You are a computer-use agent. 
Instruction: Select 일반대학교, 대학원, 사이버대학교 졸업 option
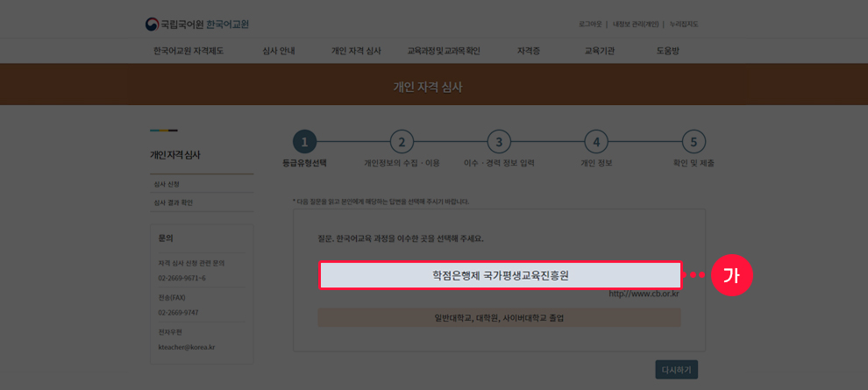(500, 317)
